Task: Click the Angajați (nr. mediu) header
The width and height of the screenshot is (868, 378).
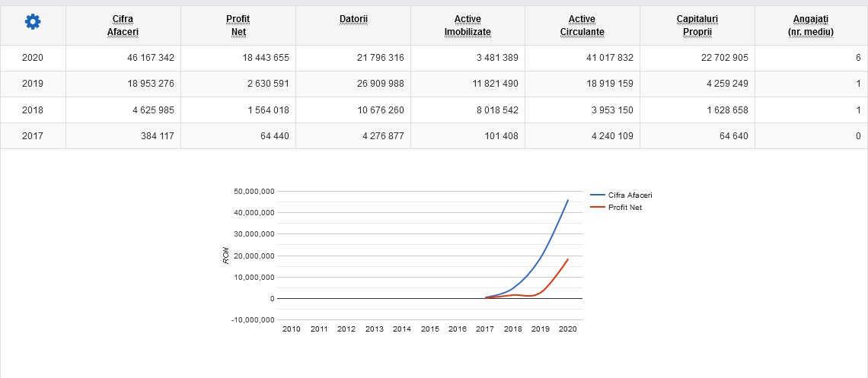Action: pos(810,25)
